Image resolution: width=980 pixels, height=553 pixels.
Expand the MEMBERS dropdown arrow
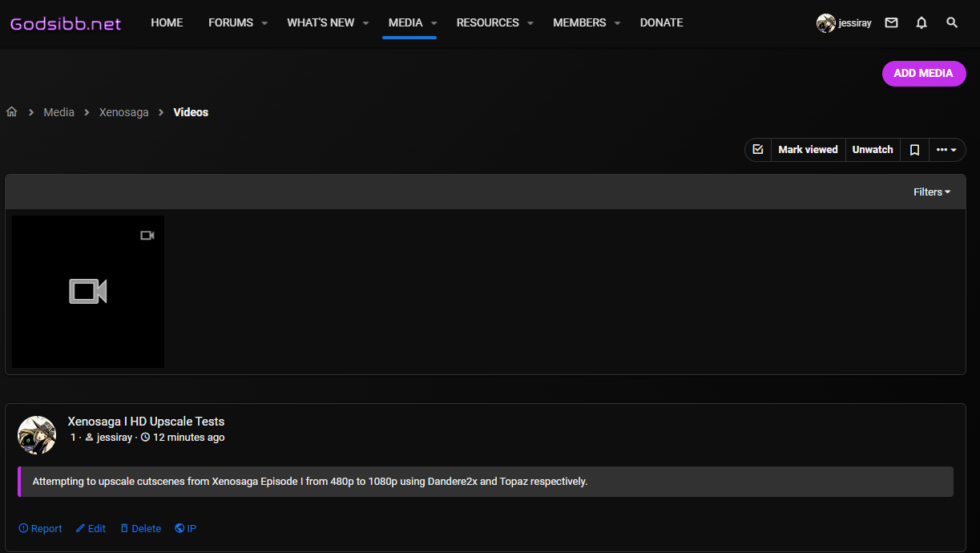617,23
